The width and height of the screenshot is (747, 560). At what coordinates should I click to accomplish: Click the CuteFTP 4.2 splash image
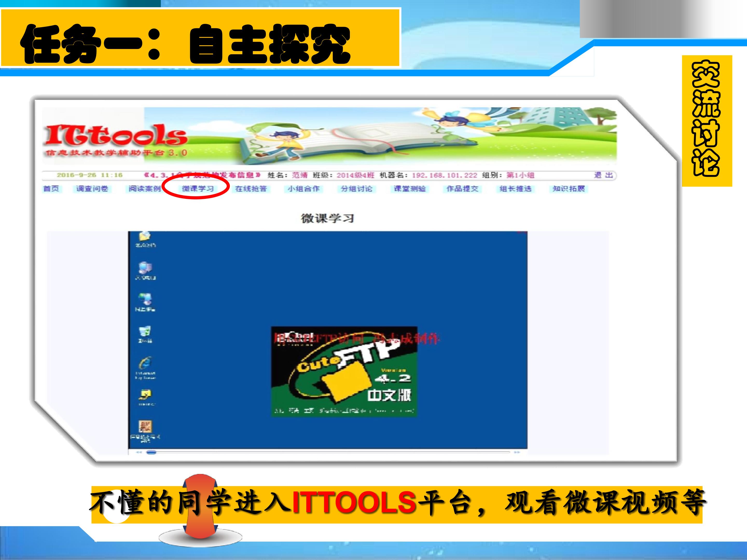(x=344, y=372)
